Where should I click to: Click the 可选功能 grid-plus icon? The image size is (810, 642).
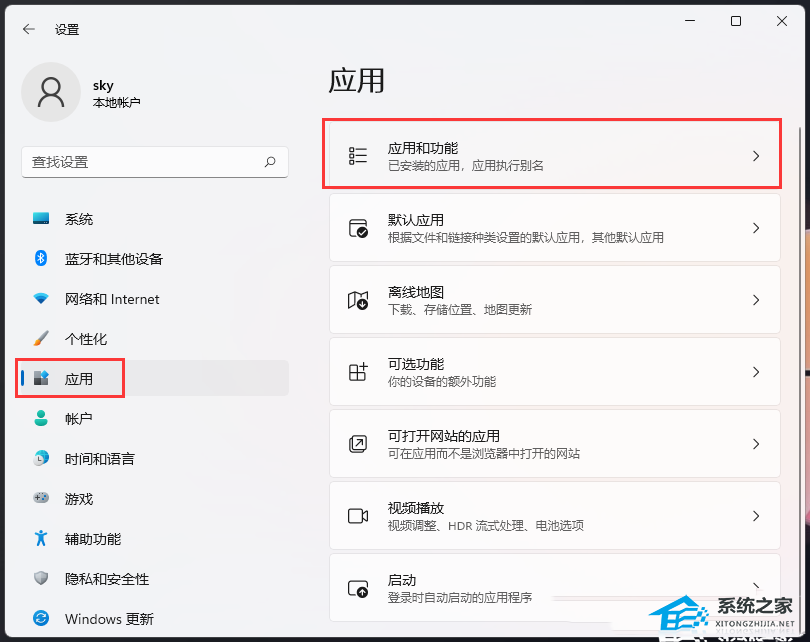point(357,372)
